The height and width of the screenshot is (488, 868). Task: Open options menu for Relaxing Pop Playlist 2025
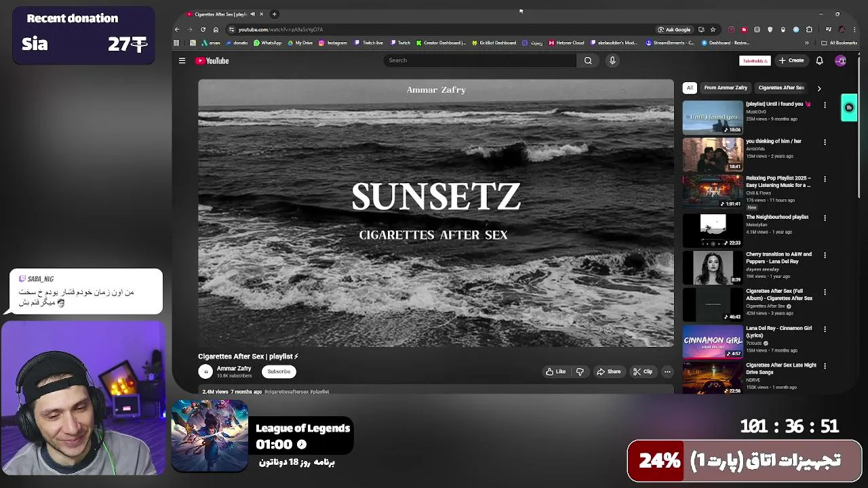coord(825,180)
